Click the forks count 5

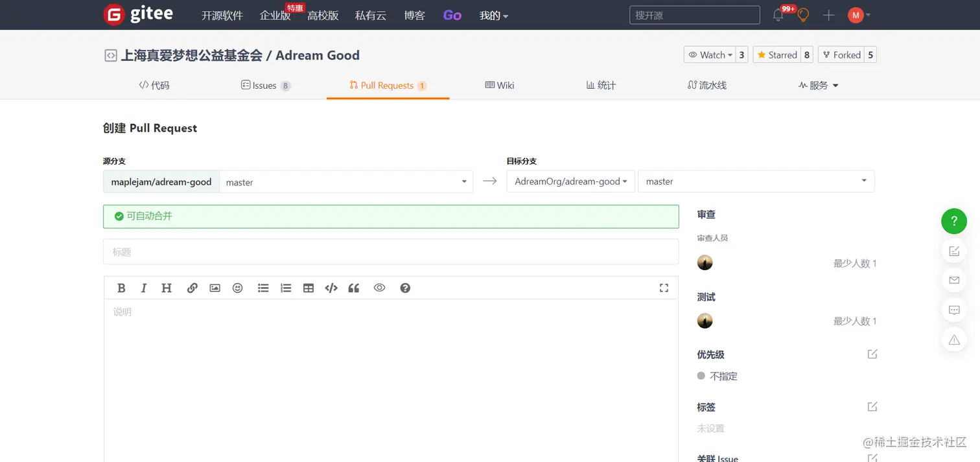click(x=870, y=55)
